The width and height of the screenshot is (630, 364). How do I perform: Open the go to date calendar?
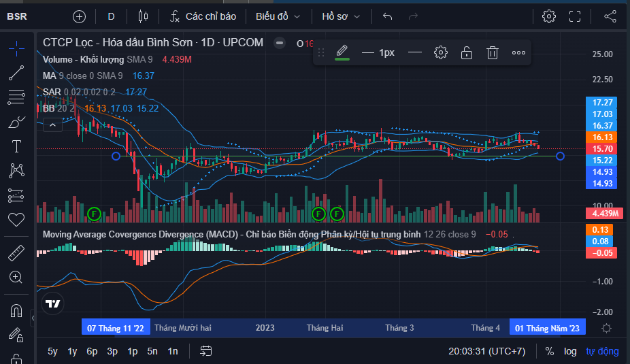pos(205,351)
